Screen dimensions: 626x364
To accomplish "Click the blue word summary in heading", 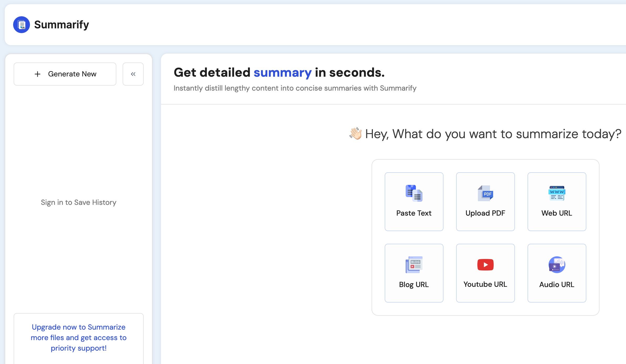I will (283, 72).
